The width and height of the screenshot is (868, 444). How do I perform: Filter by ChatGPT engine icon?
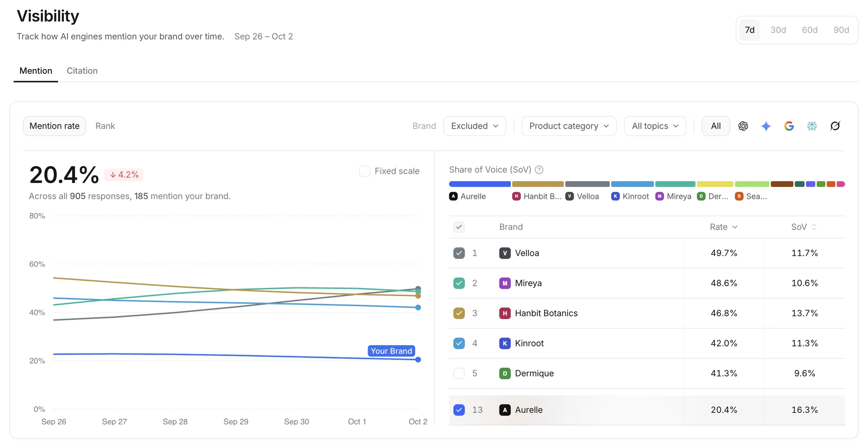click(x=743, y=126)
